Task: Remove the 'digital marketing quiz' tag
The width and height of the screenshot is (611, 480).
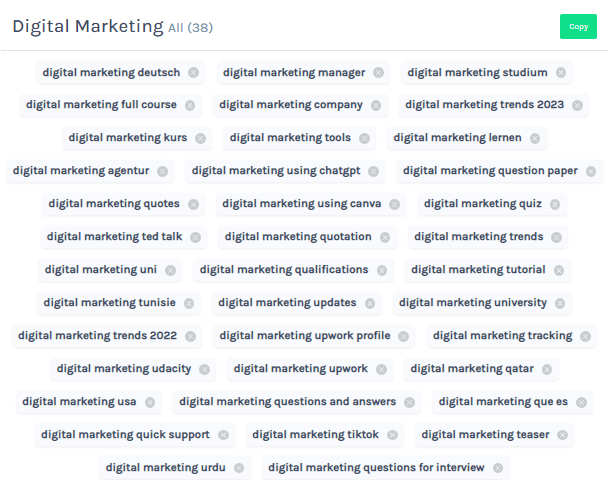Action: tap(555, 204)
